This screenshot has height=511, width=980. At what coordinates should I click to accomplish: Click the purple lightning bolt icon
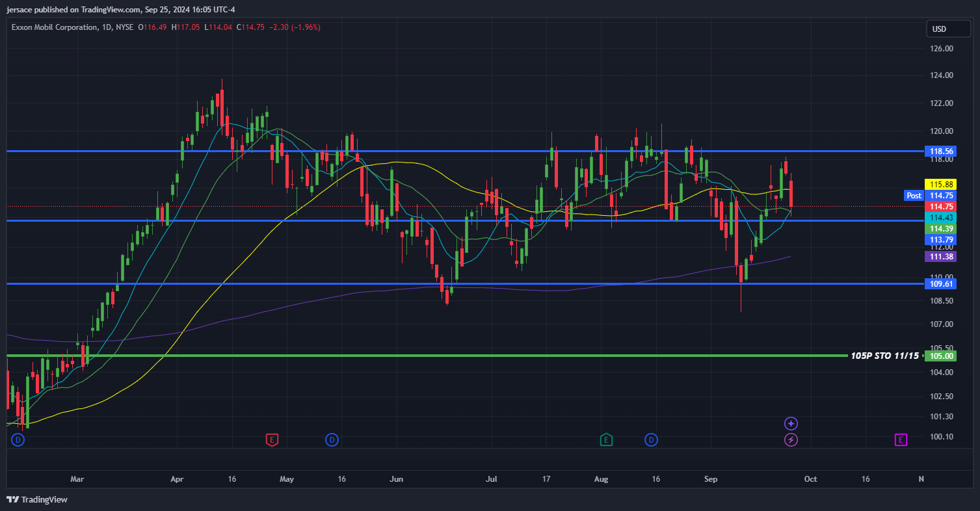791,440
